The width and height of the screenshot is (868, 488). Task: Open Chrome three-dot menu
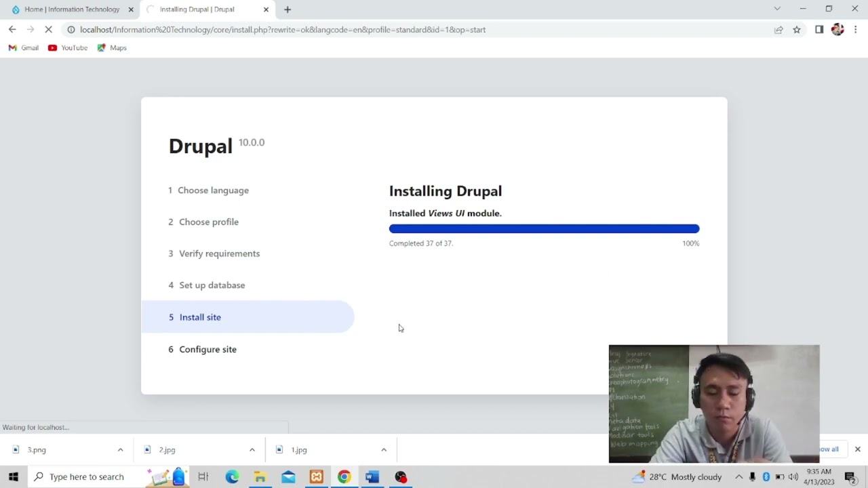tap(856, 30)
